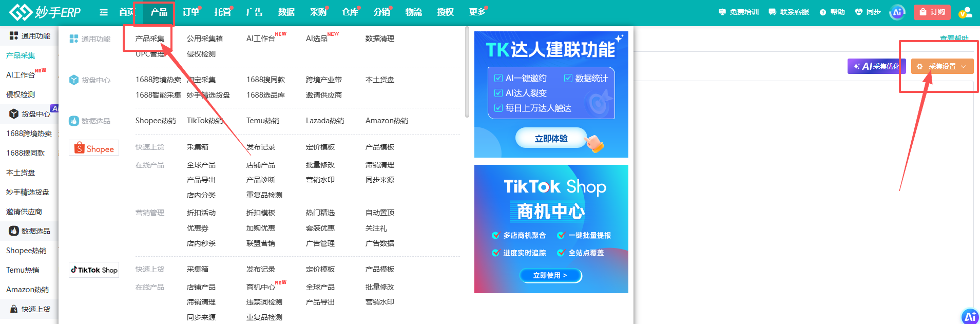Select Temu热销 in the mega menu
This screenshot has width=980, height=324.
point(263,121)
